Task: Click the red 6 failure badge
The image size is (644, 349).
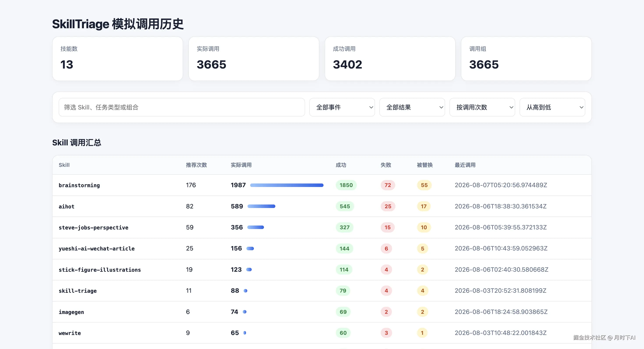Action: (386, 248)
